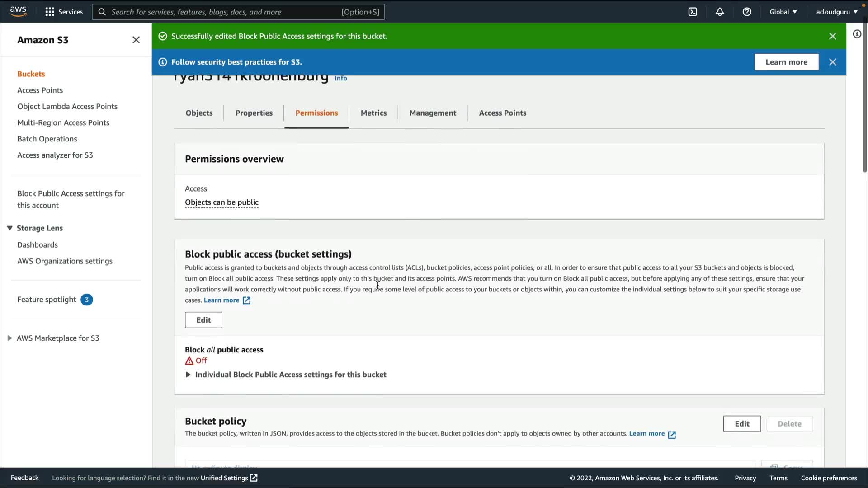Viewport: 868px width, 488px height.
Task: Open the help question mark icon
Action: 747,12
